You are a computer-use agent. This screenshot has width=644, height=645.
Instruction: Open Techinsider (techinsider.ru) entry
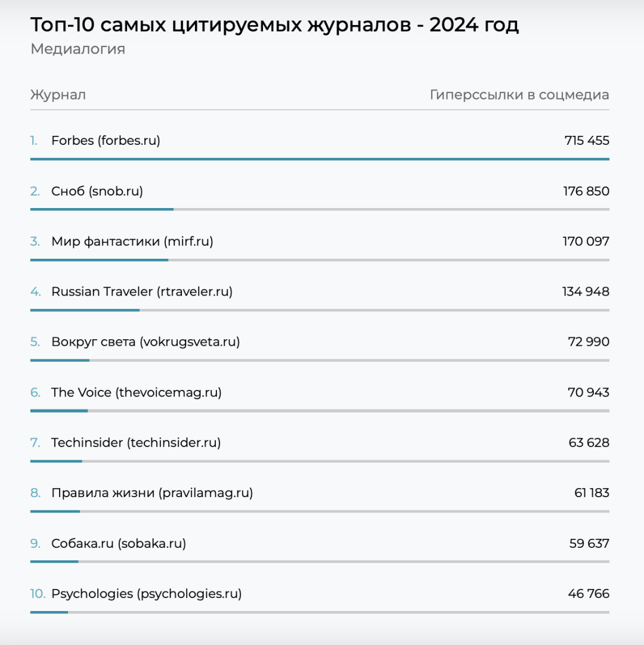(136, 443)
